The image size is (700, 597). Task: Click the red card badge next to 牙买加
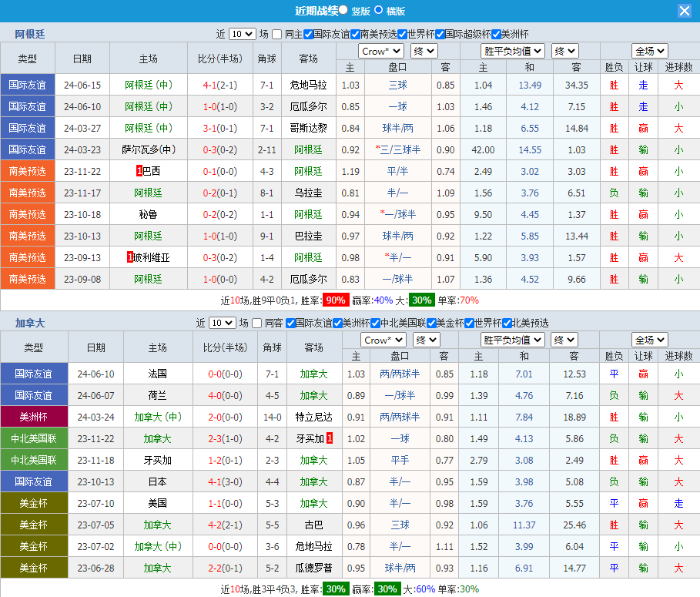(x=330, y=438)
